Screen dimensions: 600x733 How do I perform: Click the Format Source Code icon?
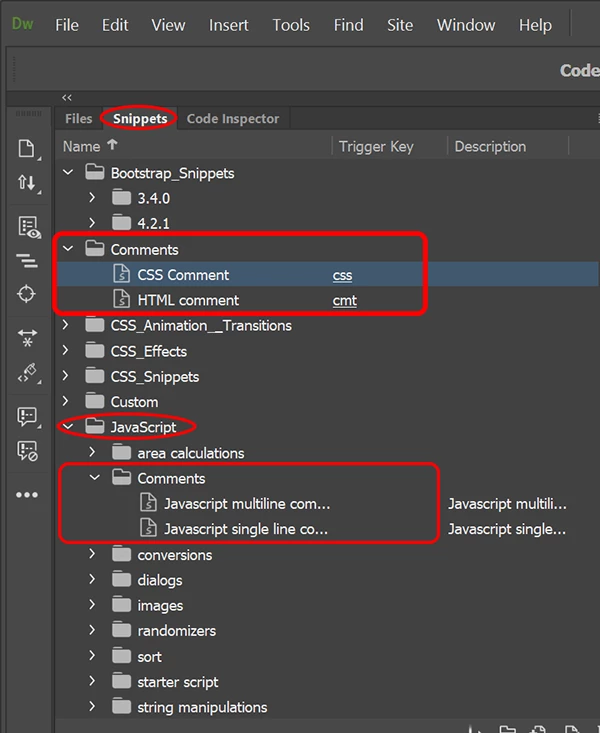pos(28,374)
